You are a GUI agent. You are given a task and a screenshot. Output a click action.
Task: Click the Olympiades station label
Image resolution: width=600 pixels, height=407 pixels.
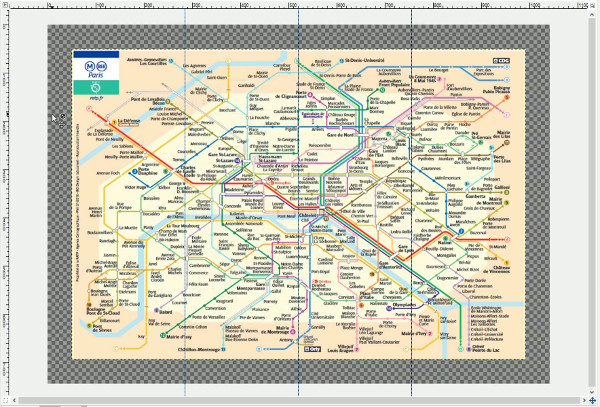tap(404, 305)
